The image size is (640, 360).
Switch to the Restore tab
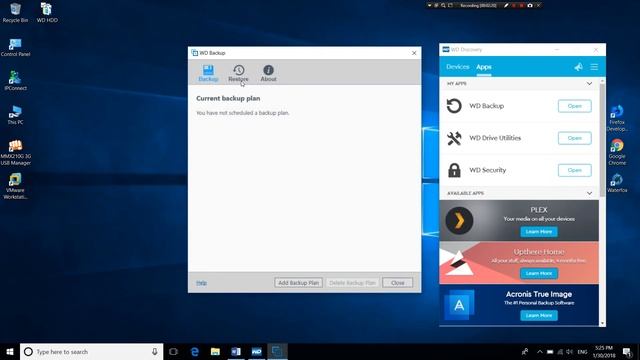click(238, 73)
